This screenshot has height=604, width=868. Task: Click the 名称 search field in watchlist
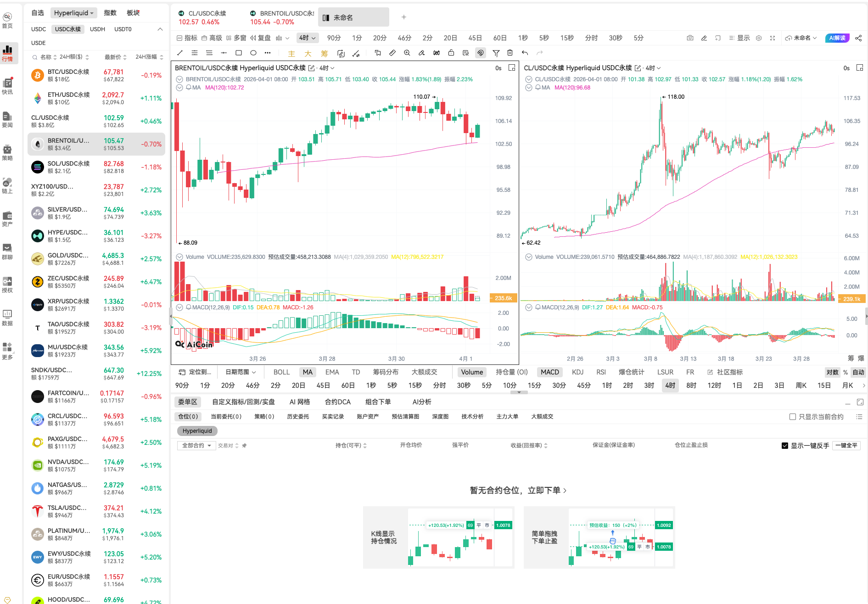(45, 57)
